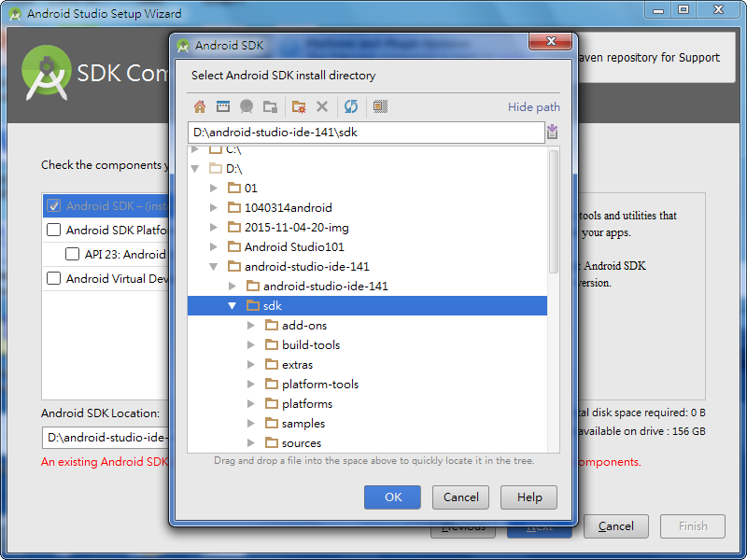Expand the extras folder arrow
747x560 pixels.
tap(250, 365)
